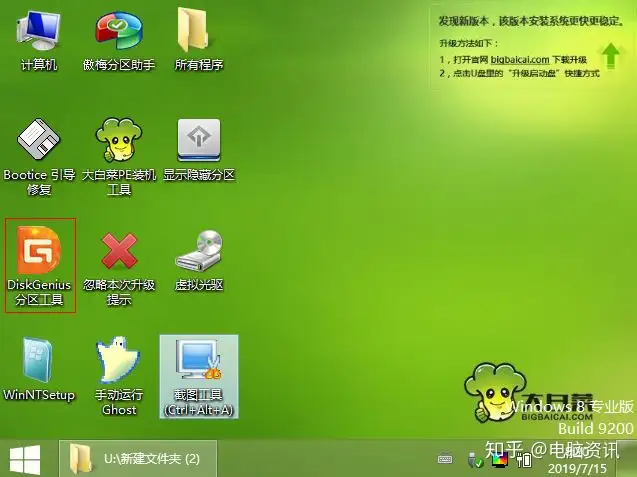Click the color display tray icon
This screenshot has height=477, width=637.
(500, 460)
